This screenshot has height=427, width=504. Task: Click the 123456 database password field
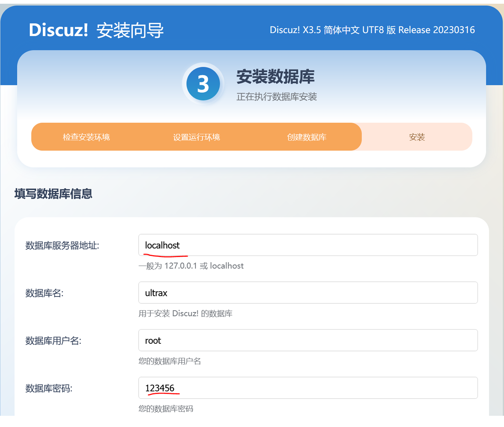pyautogui.click(x=307, y=388)
